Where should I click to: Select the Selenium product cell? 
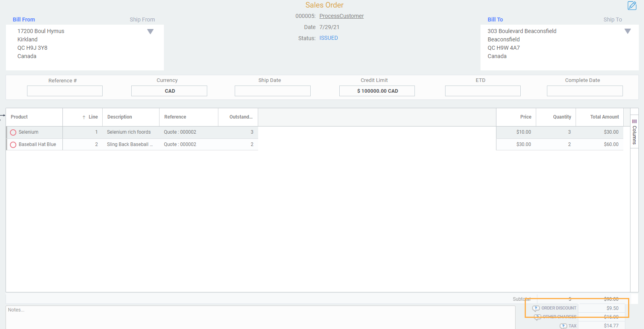(x=34, y=132)
